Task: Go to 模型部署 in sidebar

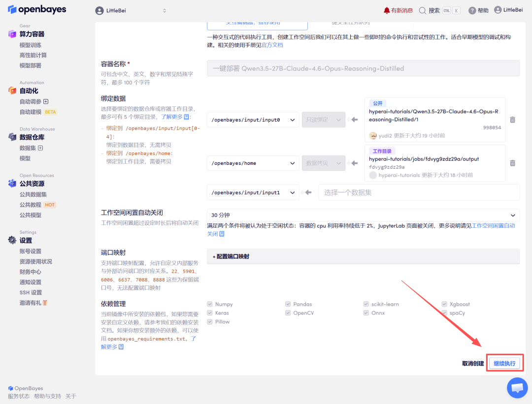Action: 30,65
